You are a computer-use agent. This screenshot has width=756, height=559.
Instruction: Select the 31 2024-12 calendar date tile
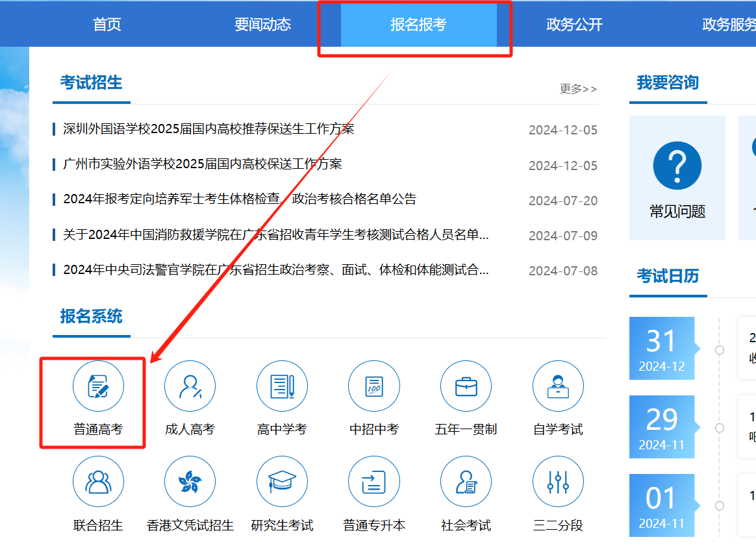[x=662, y=349]
